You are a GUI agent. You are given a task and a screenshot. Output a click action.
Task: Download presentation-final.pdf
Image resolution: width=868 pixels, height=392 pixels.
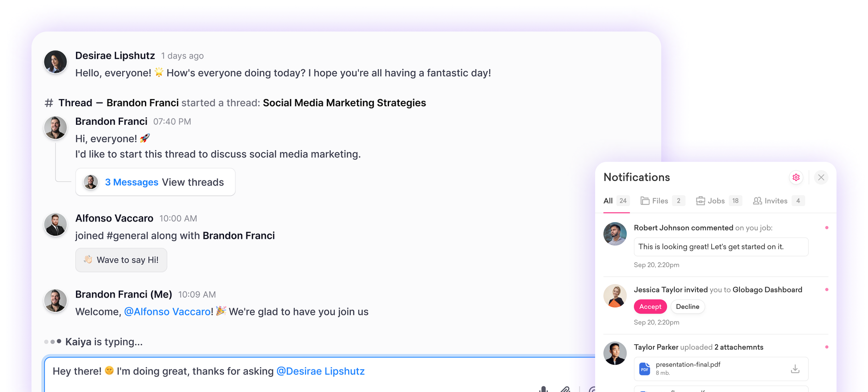[x=795, y=369]
